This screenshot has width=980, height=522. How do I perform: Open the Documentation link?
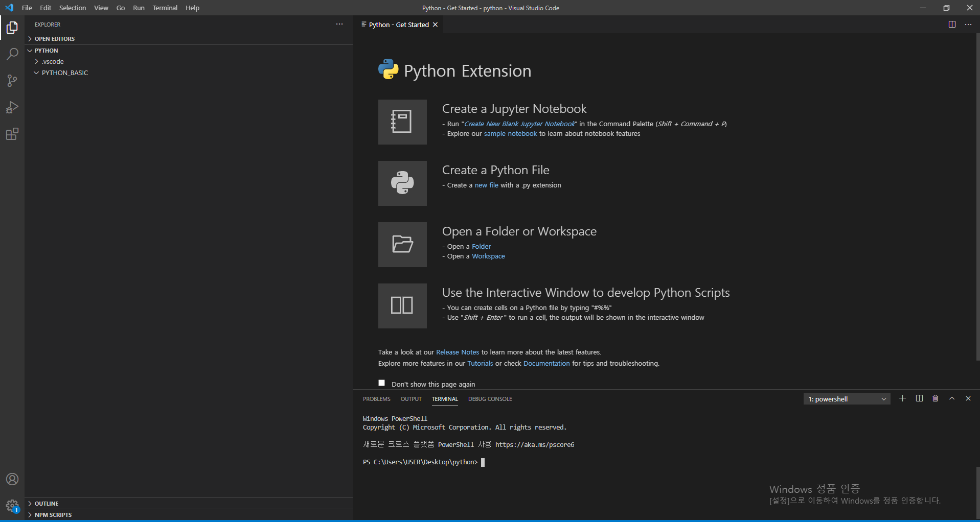tap(546, 363)
